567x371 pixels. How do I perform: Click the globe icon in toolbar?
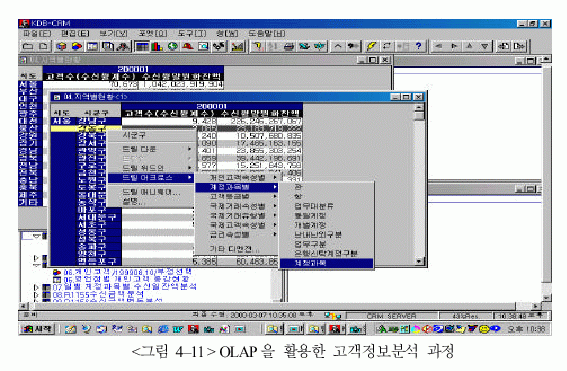coord(173,46)
